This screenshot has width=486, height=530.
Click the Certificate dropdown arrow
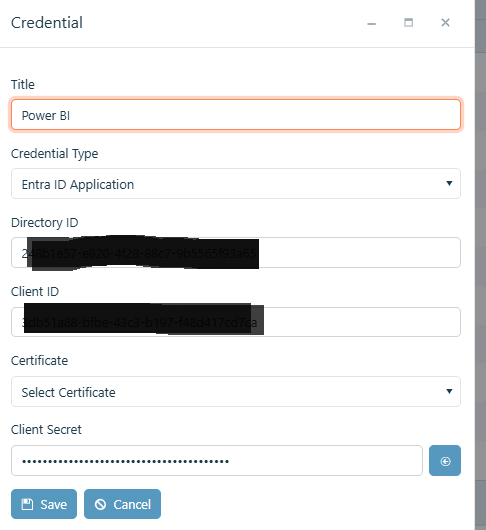pos(449,391)
